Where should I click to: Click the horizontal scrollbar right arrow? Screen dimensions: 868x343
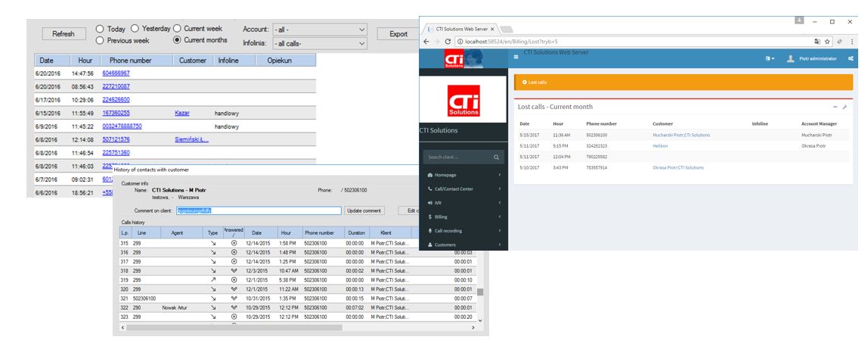click(x=473, y=328)
